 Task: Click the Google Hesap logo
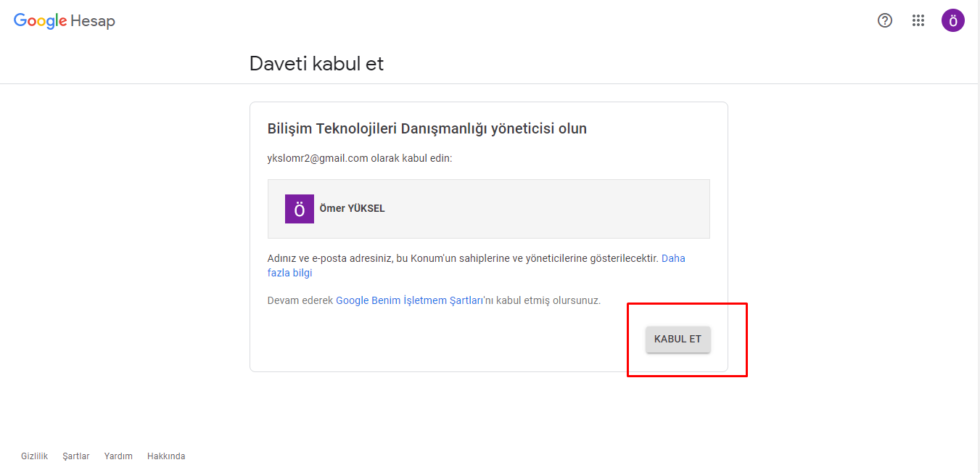coord(65,21)
